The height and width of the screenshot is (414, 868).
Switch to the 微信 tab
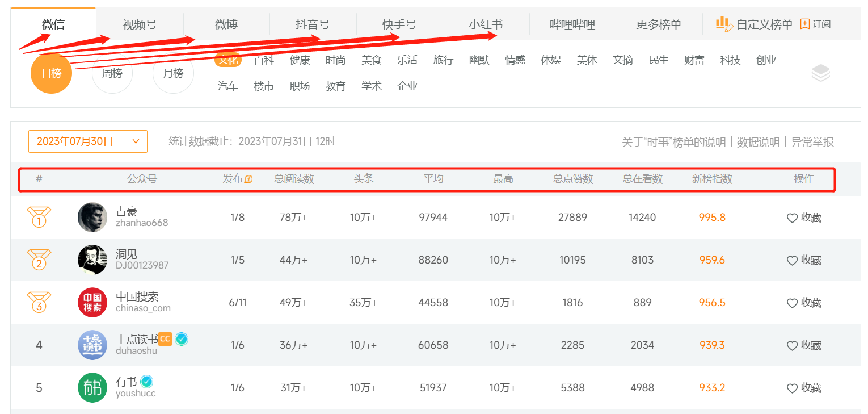(x=53, y=24)
